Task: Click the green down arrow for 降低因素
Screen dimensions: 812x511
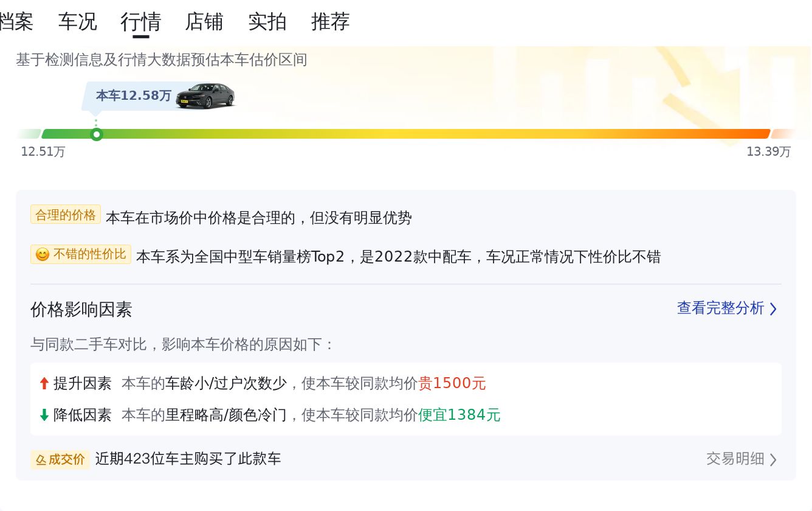Action: pyautogui.click(x=44, y=415)
